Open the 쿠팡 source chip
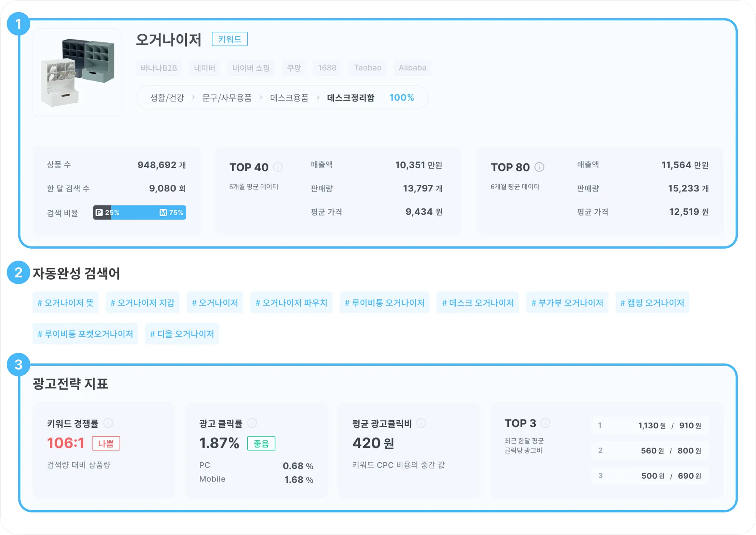 point(294,68)
